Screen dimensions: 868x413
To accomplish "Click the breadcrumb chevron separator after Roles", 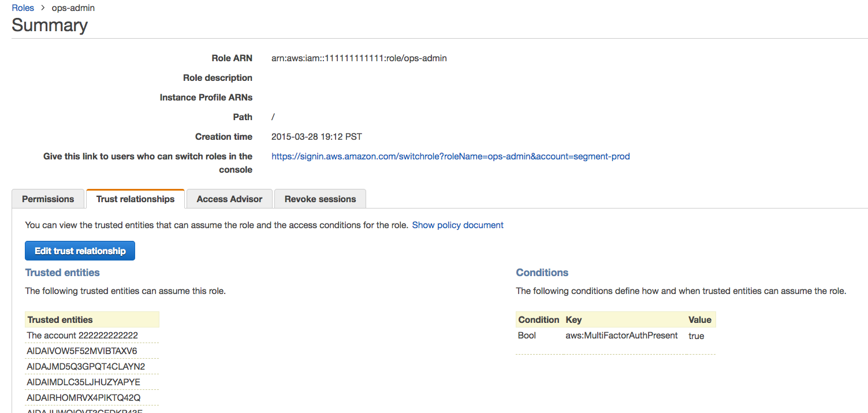I will tap(43, 8).
